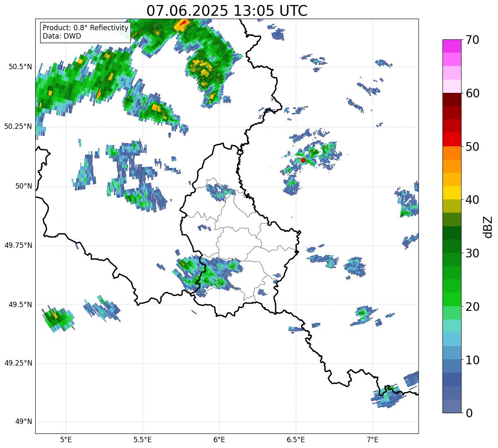Screen dimensions: 498x448
Task: Pick the bright red swatch near 50 dBZ
Action: [x=452, y=139]
